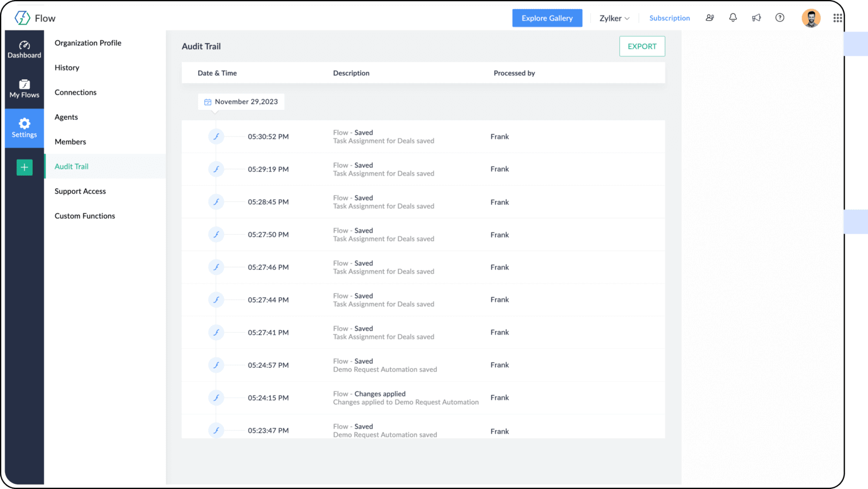Click the profile avatar photo
Image resolution: width=868 pixels, height=489 pixels.
pyautogui.click(x=811, y=18)
